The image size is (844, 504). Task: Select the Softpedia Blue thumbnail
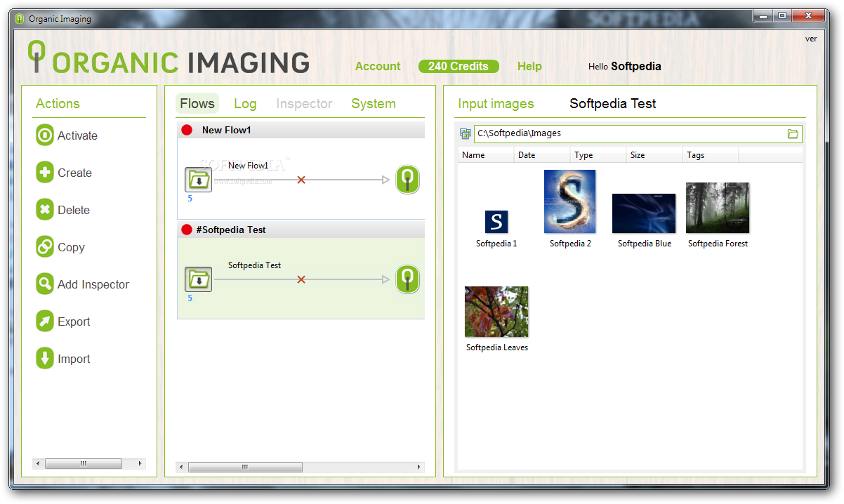coord(644,213)
